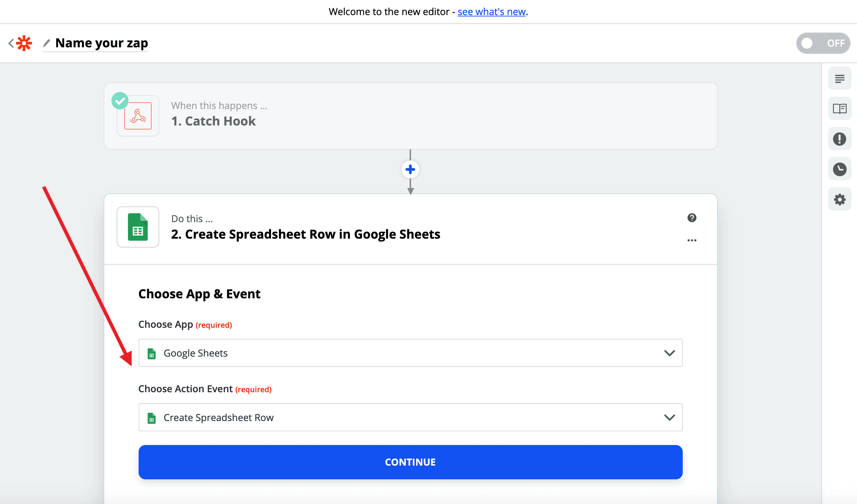Open the alert exclamation icon in sidebar
This screenshot has height=504, width=857.
point(840,139)
